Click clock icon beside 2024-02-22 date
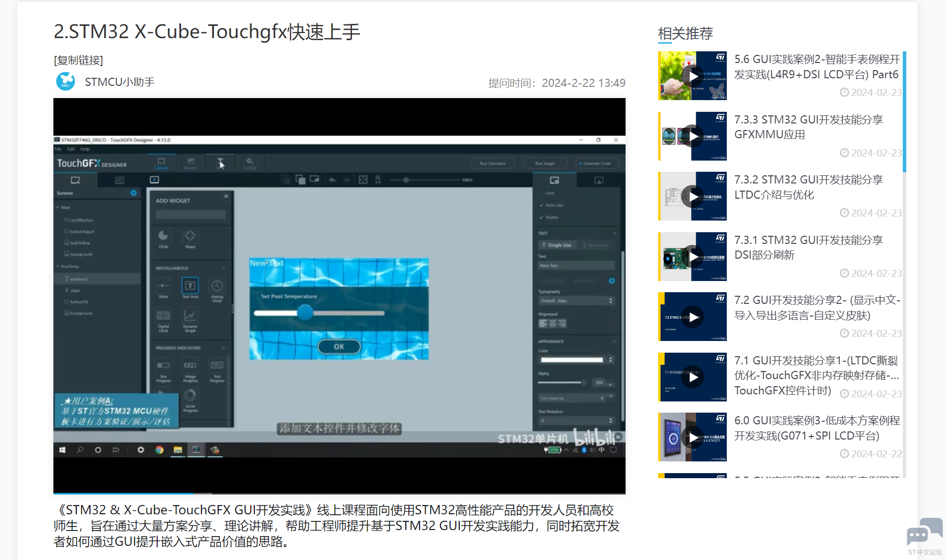Screen dimensions: 947x560 pos(844,453)
